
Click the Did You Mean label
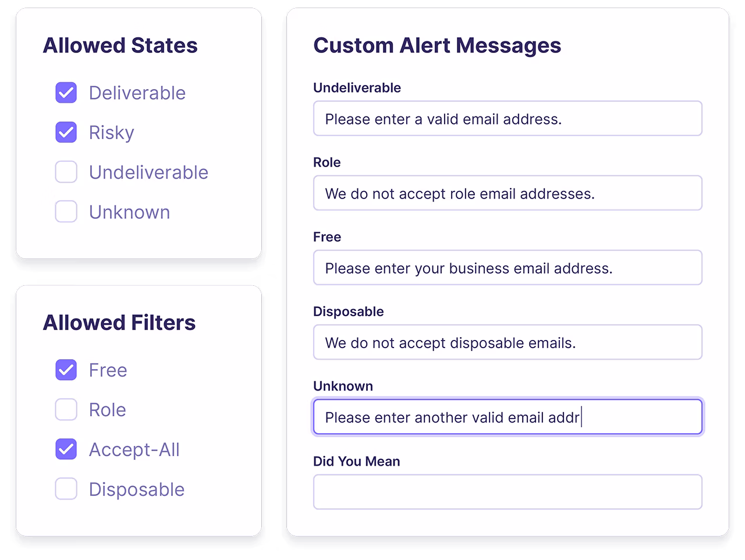tap(357, 461)
